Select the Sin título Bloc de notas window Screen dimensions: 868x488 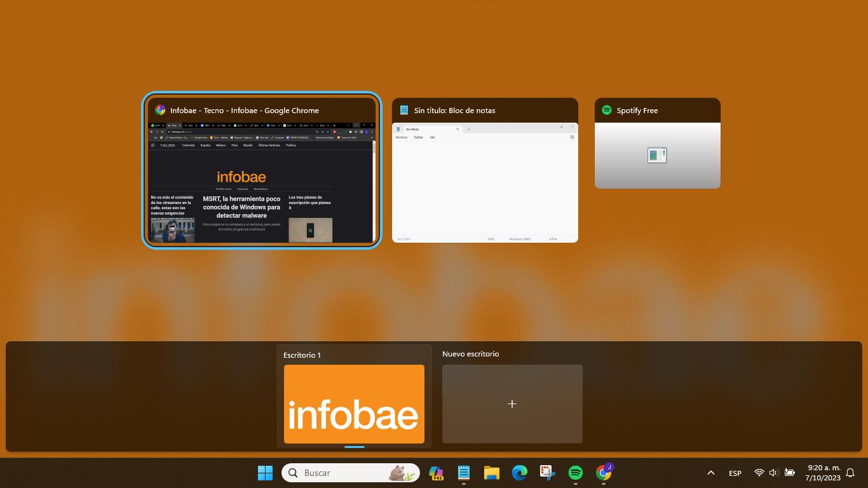point(485,182)
